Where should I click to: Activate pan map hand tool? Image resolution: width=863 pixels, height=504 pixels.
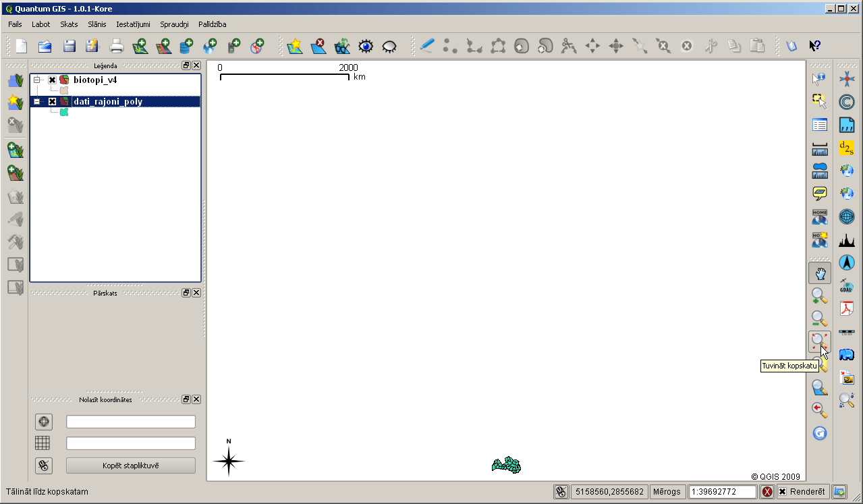pyautogui.click(x=820, y=273)
